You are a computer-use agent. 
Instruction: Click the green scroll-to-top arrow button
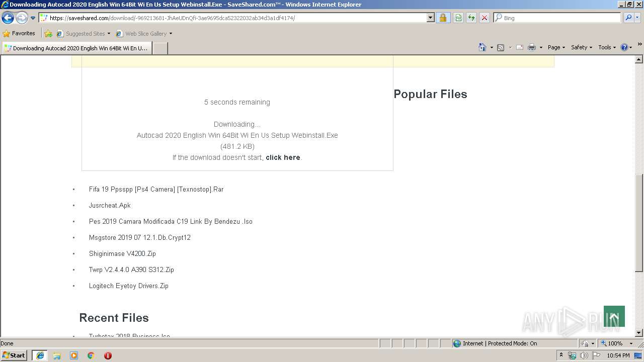coord(614,316)
